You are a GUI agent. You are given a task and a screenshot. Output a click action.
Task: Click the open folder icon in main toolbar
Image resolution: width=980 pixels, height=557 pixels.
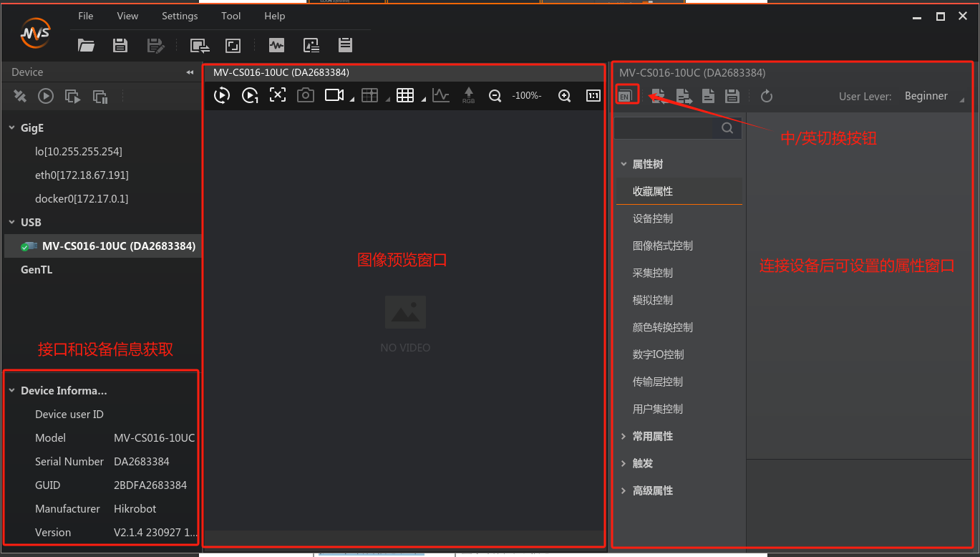tap(86, 46)
